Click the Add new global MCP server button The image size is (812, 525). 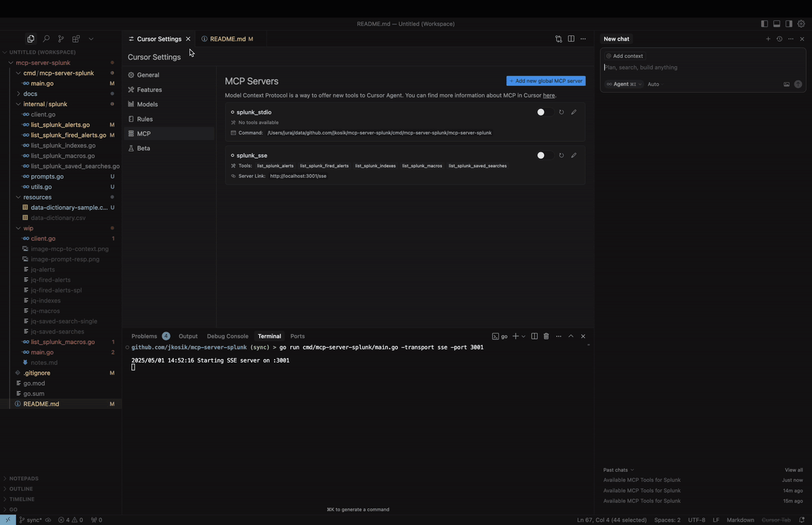pyautogui.click(x=545, y=81)
